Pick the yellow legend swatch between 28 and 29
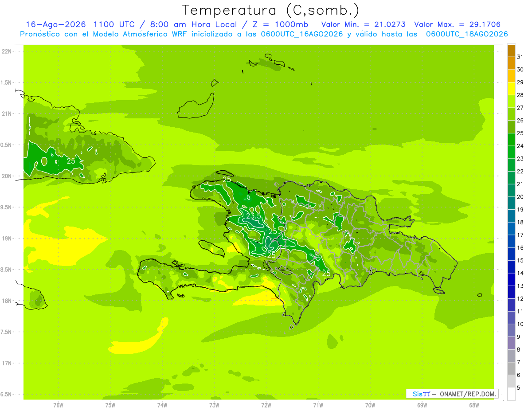This screenshot has height=411, width=532. coord(512,89)
